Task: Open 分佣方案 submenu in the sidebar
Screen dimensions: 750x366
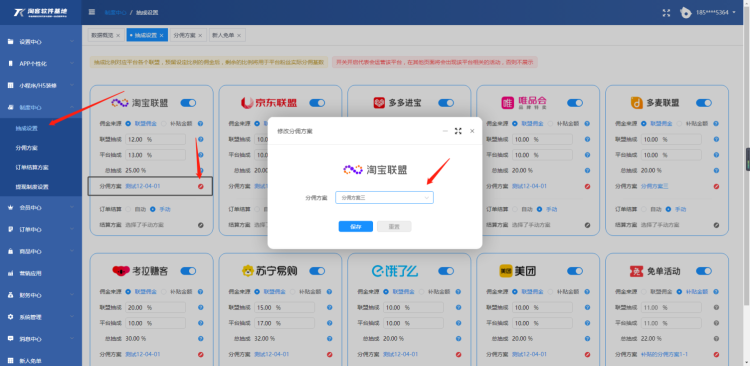Action: click(26, 148)
